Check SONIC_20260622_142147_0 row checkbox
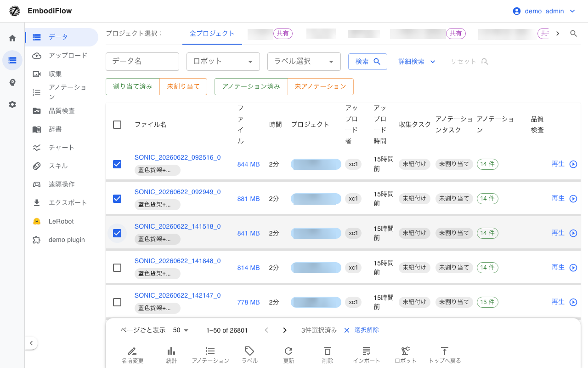Viewport: 588px width, 368px height. coord(117,302)
